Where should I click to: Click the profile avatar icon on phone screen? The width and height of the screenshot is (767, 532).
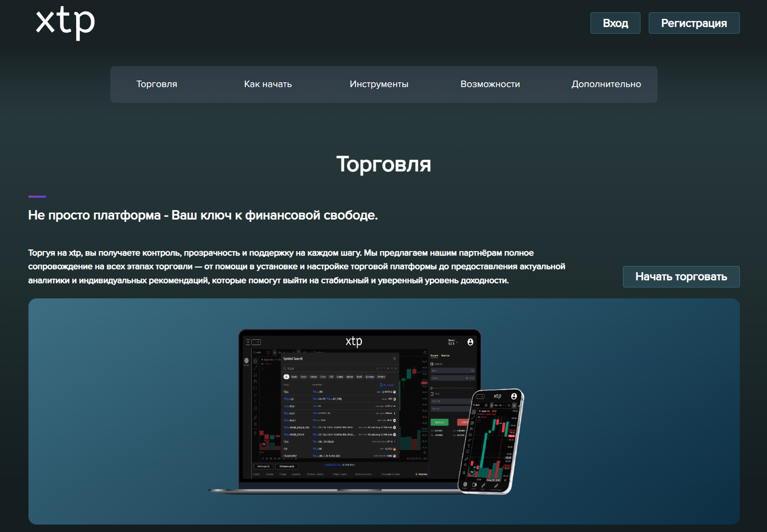click(x=514, y=396)
